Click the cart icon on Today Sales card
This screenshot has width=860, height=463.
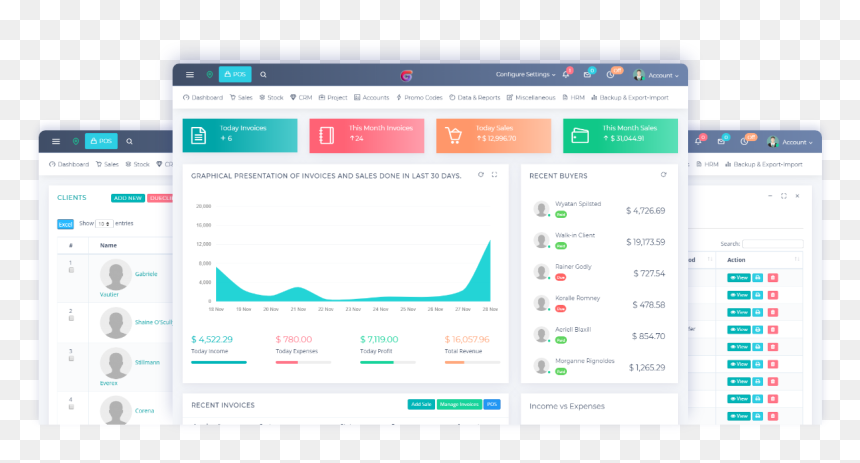click(x=453, y=135)
